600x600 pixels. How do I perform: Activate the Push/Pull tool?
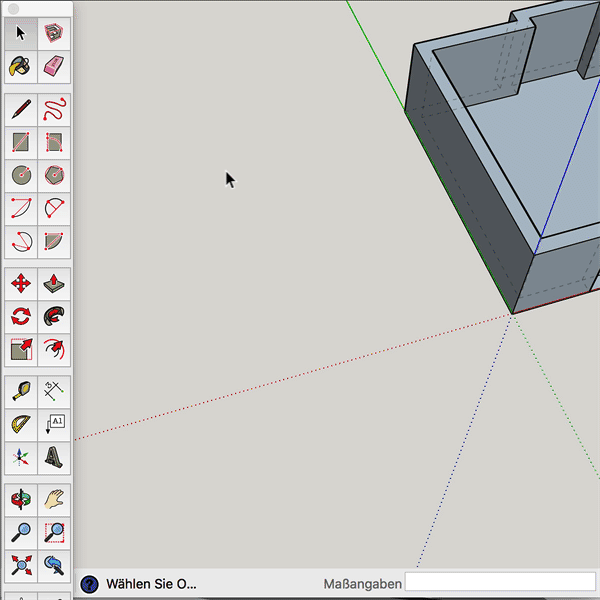coord(54,284)
